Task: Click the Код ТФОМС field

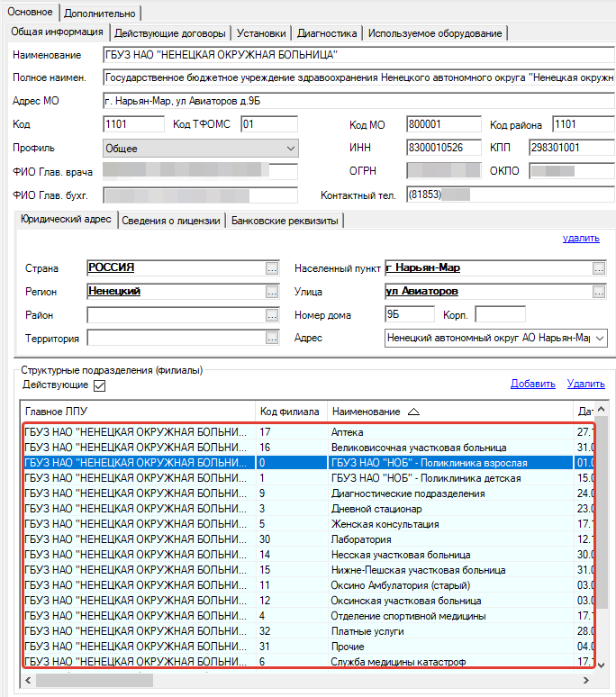Action: pos(269,124)
